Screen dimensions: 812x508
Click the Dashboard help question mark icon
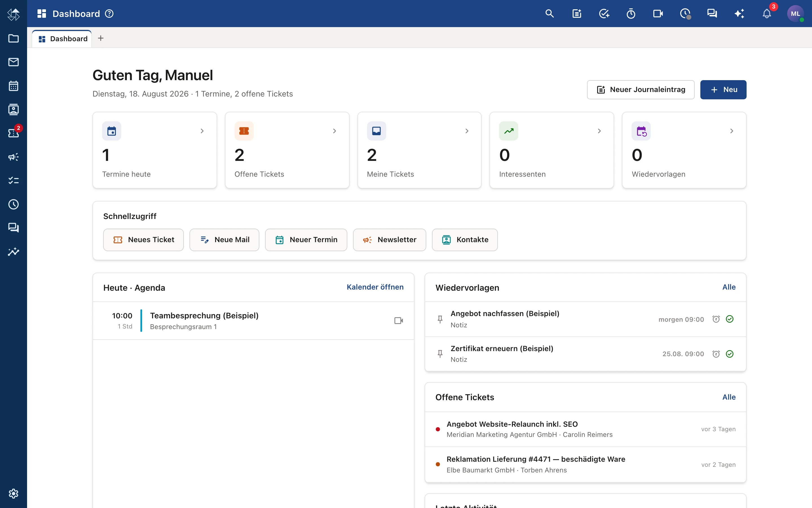tap(109, 14)
